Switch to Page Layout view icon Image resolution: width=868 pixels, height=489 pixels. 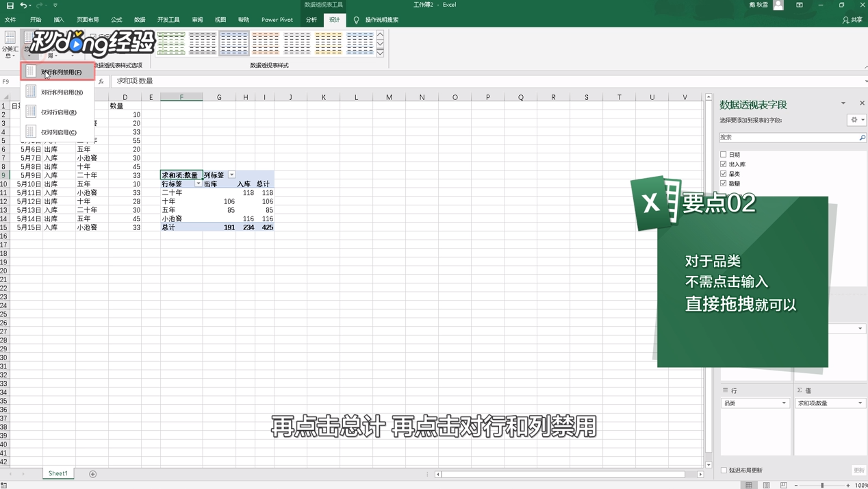[x=766, y=485]
